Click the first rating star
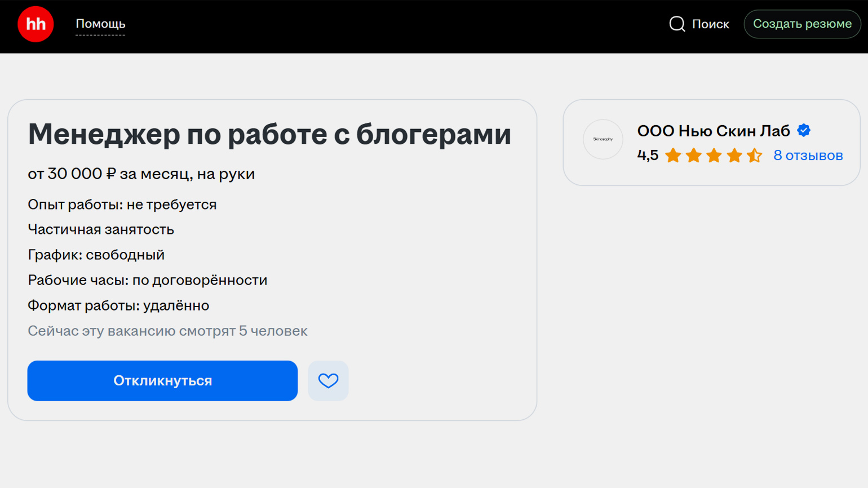This screenshot has width=868, height=488. coord(673,156)
